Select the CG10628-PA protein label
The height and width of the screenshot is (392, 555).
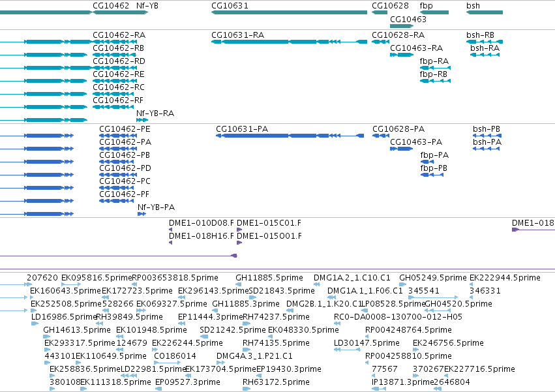(398, 129)
